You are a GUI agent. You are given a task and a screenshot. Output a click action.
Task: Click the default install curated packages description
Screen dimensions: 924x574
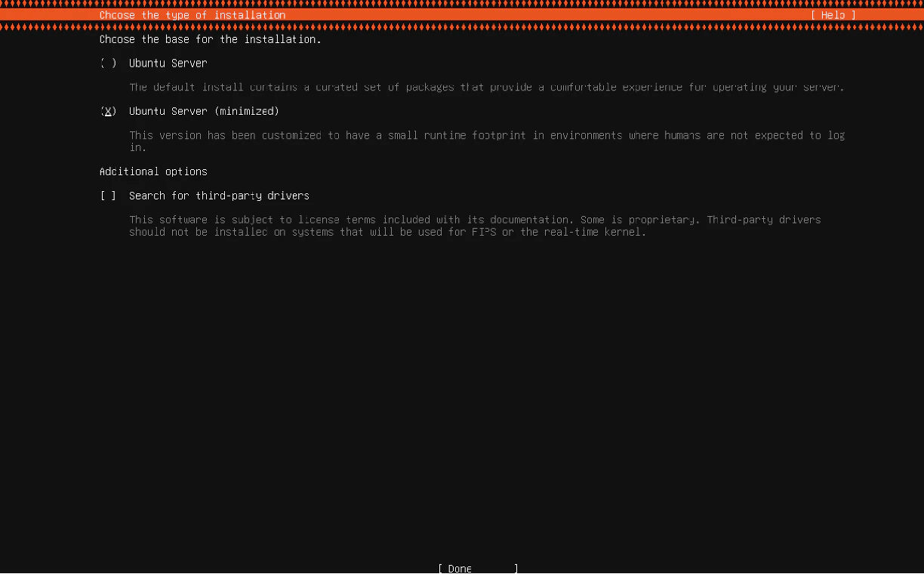coord(487,88)
